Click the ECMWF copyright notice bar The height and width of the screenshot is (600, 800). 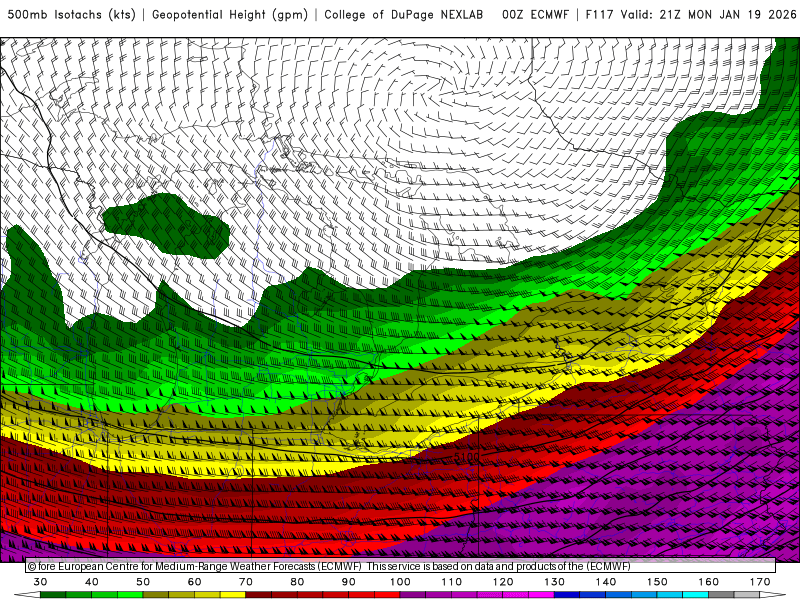[401, 566]
